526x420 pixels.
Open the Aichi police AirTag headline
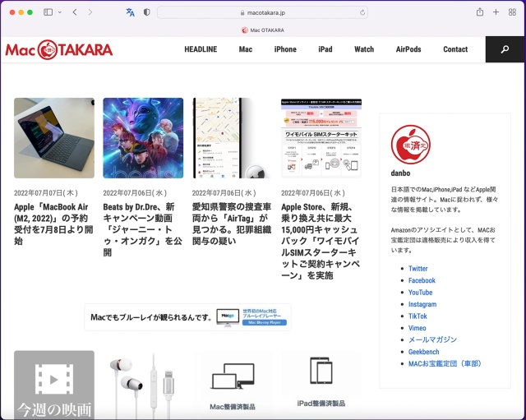[x=232, y=224]
